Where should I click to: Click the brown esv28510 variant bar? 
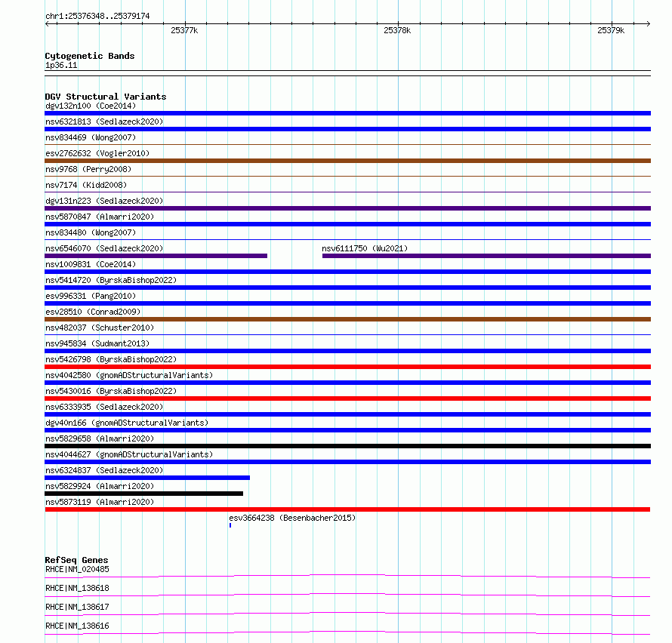pos(347,319)
